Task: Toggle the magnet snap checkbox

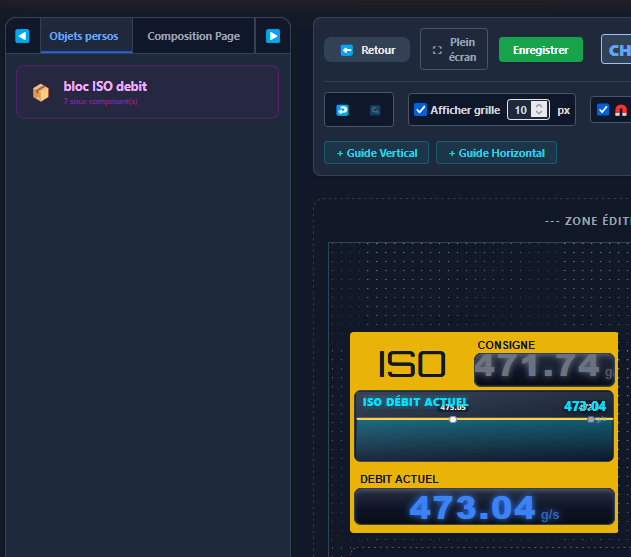Action: coord(603,109)
